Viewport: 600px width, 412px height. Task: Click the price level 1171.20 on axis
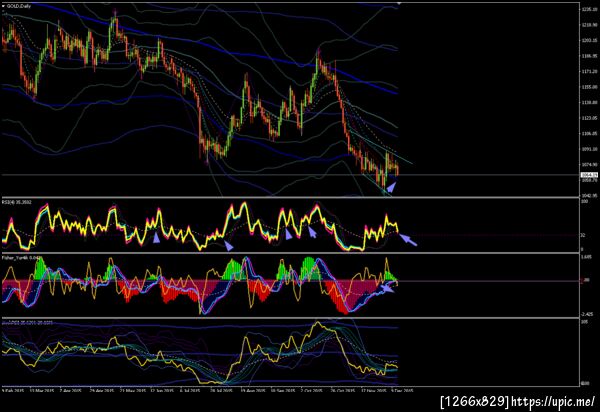[590, 72]
